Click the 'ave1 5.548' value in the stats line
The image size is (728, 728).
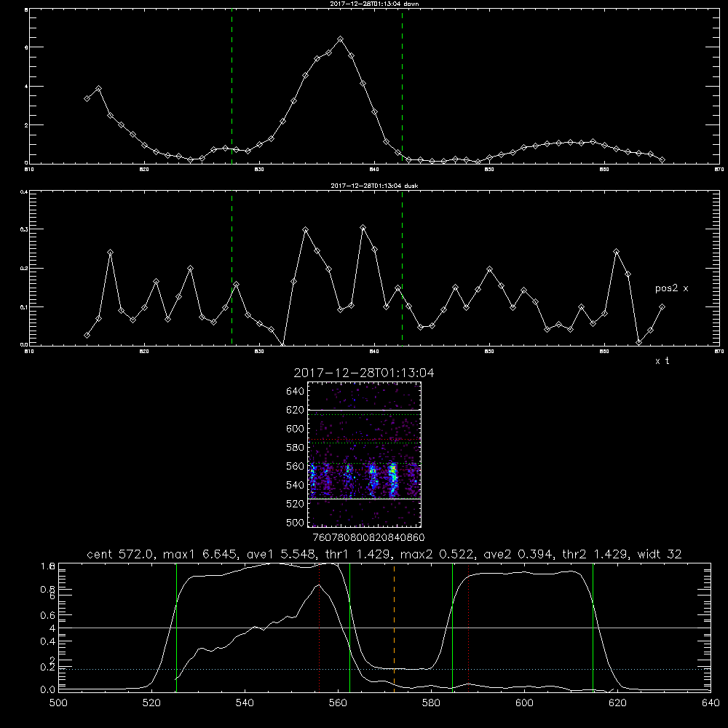coord(282,554)
